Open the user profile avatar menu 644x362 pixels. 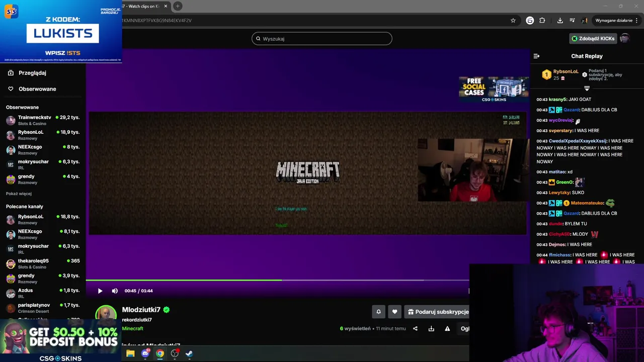(624, 38)
